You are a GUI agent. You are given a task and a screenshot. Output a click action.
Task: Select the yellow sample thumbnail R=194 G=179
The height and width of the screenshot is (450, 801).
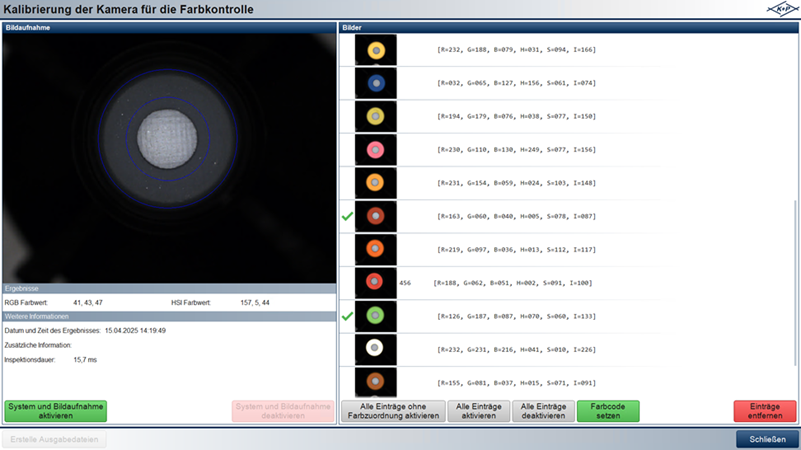(x=375, y=116)
